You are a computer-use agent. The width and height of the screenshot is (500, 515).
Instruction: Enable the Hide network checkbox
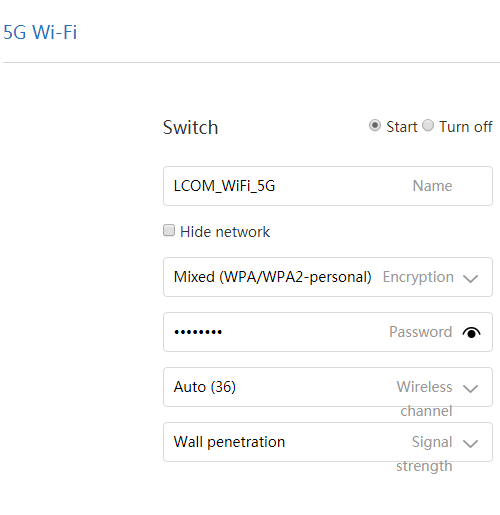point(169,230)
